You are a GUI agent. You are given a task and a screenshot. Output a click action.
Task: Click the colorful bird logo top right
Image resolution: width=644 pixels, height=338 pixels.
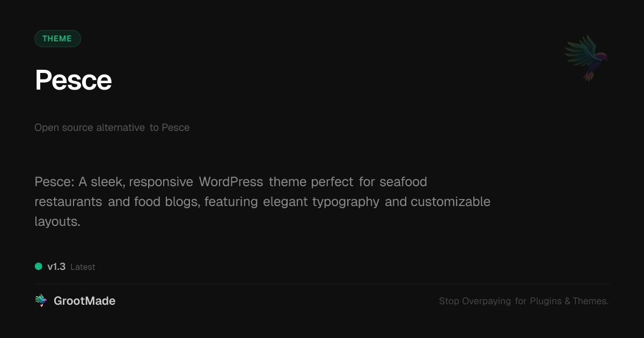586,58
